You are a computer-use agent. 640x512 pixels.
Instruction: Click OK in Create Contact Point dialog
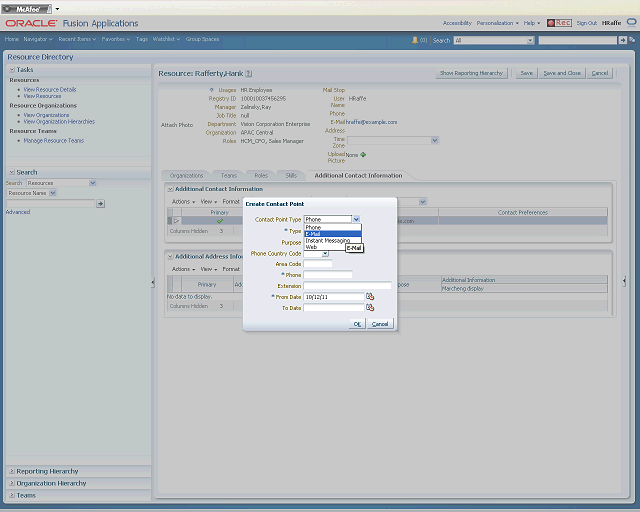357,324
